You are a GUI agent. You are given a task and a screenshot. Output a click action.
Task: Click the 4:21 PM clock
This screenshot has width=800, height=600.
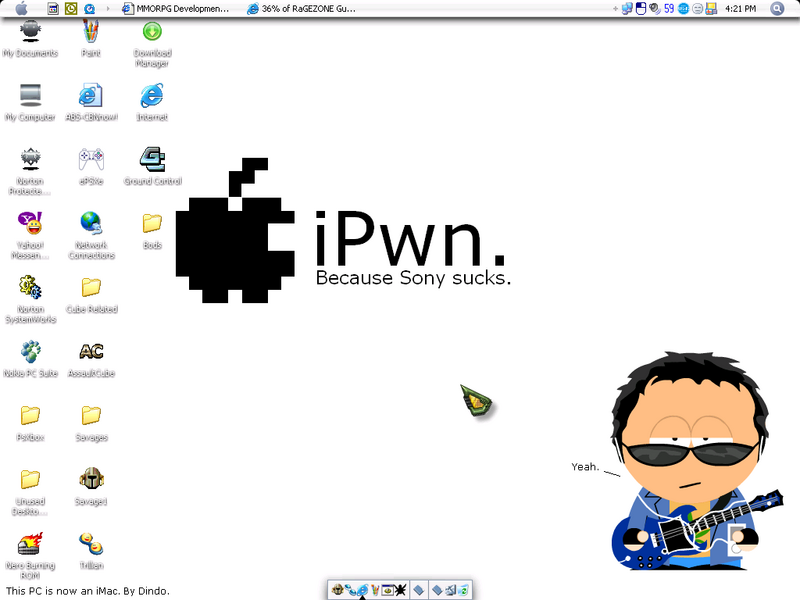(x=740, y=8)
